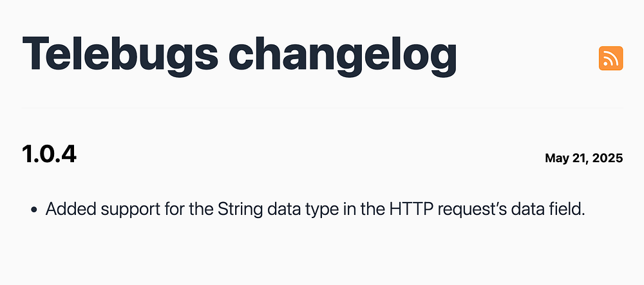The height and width of the screenshot is (285, 644).
Task: Click the bullet point marker before Added
Action: point(33,210)
